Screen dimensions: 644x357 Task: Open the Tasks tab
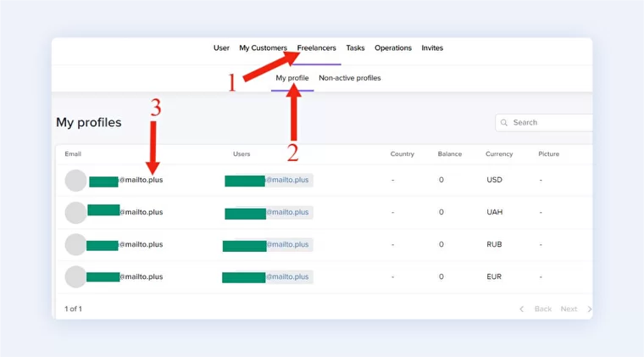[355, 48]
